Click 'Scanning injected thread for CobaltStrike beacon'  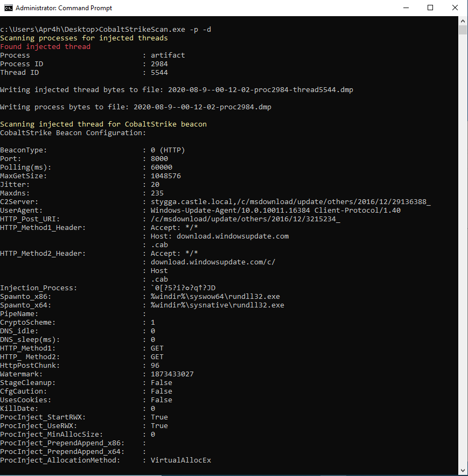(x=103, y=124)
